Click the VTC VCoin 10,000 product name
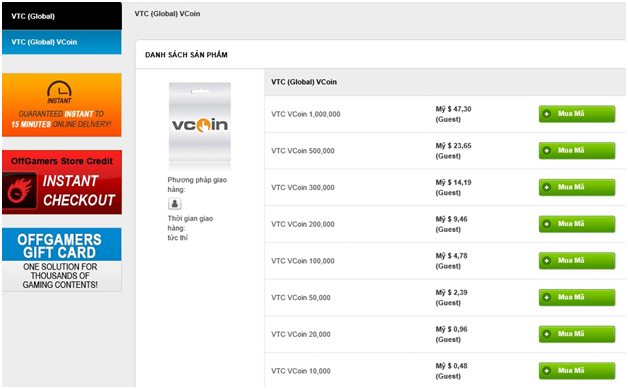The width and height of the screenshot is (628, 389). pos(301,371)
